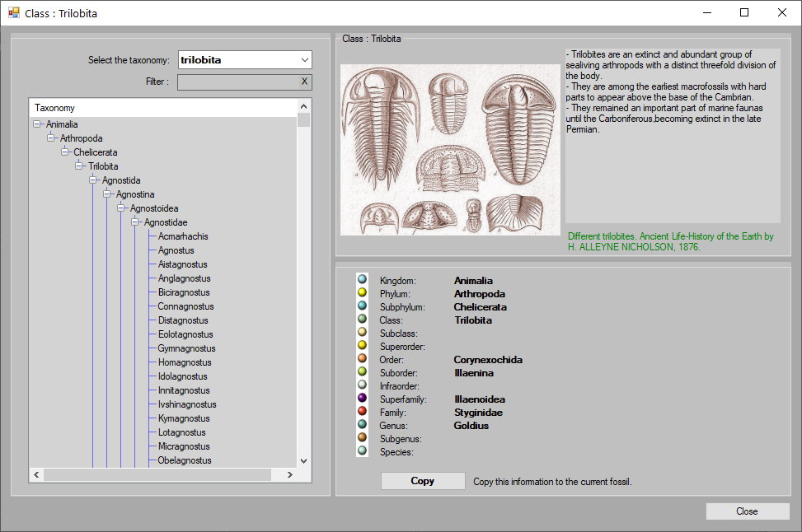Select Acmarhachis in the taxonomy tree
Image resolution: width=802 pixels, height=532 pixels.
(x=183, y=236)
